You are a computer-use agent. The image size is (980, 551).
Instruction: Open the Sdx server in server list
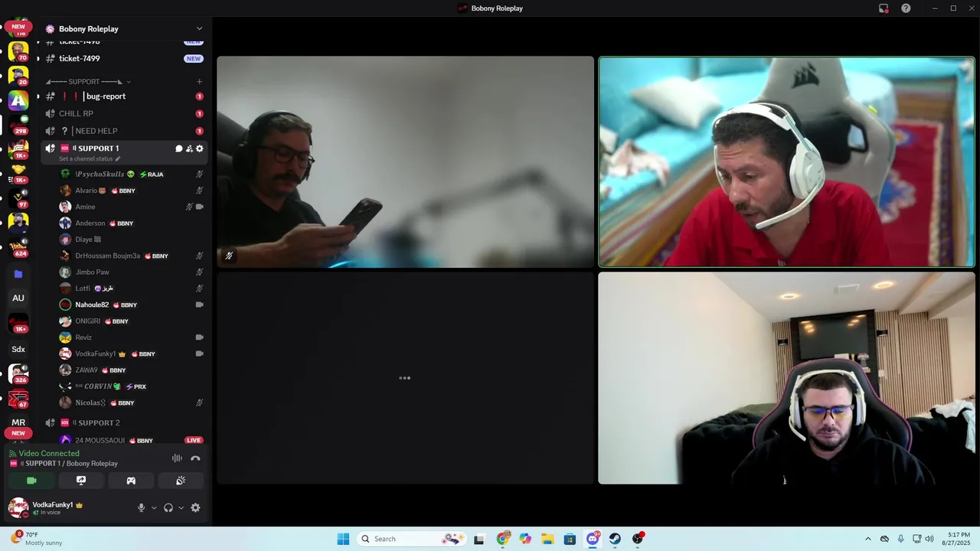tap(18, 349)
